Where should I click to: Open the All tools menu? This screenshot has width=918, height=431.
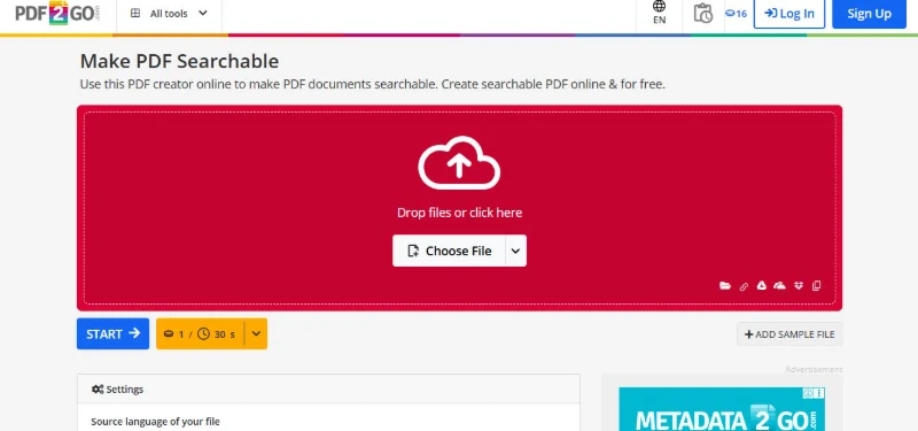(169, 13)
